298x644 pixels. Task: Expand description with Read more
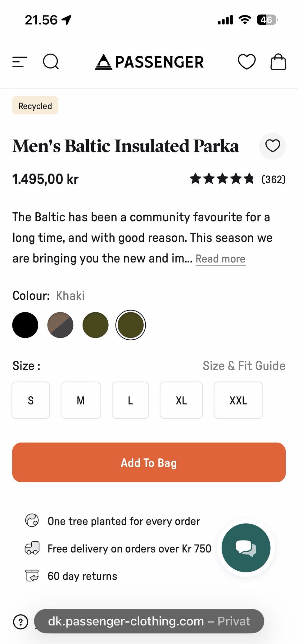(x=220, y=259)
